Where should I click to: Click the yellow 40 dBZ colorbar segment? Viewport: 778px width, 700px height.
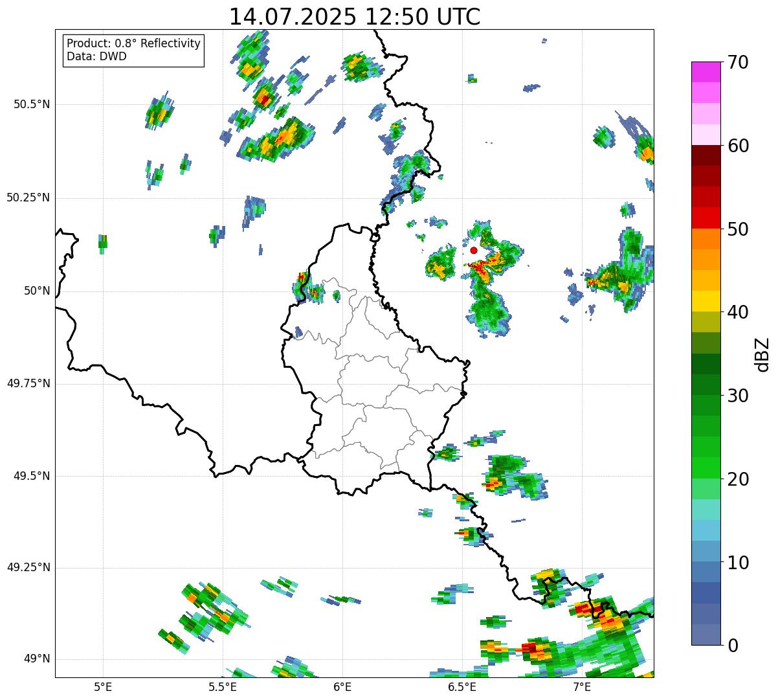tap(706, 301)
